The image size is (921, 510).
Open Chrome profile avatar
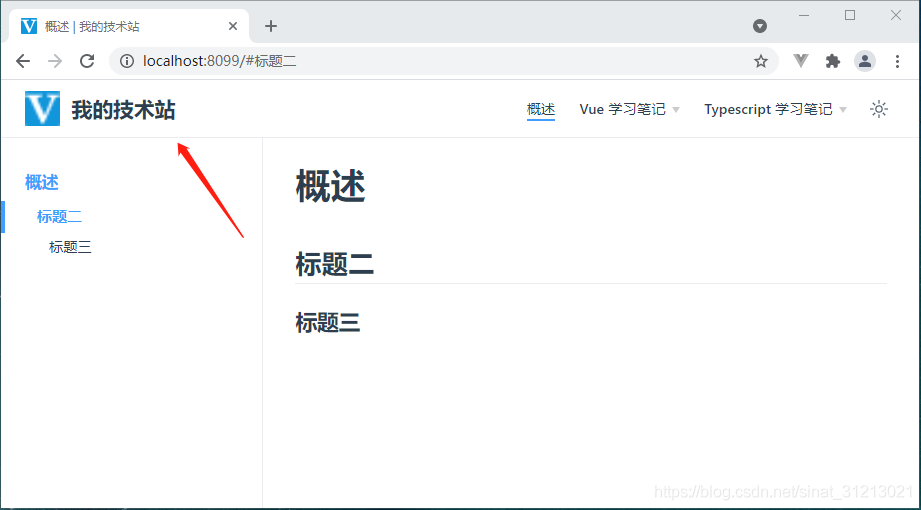coord(865,61)
